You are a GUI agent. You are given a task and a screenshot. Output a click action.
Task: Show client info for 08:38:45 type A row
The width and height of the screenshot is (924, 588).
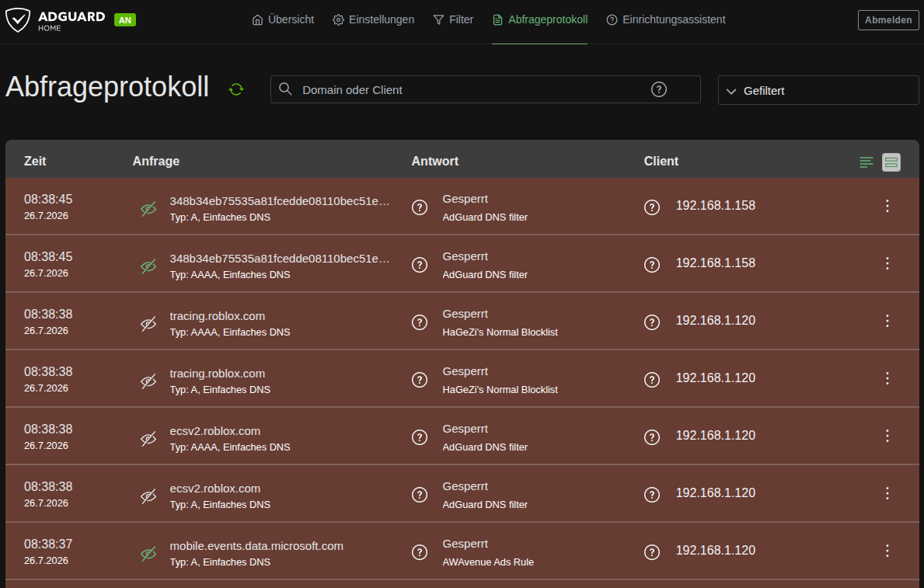652,207
